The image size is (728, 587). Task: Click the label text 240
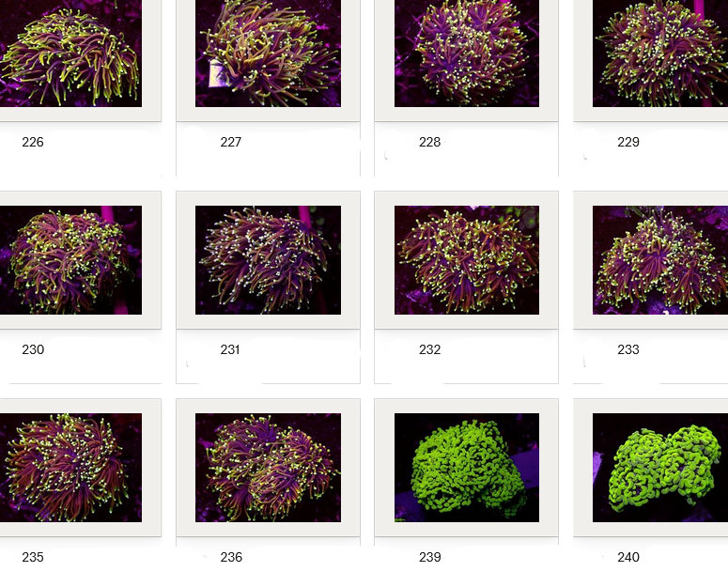628,557
